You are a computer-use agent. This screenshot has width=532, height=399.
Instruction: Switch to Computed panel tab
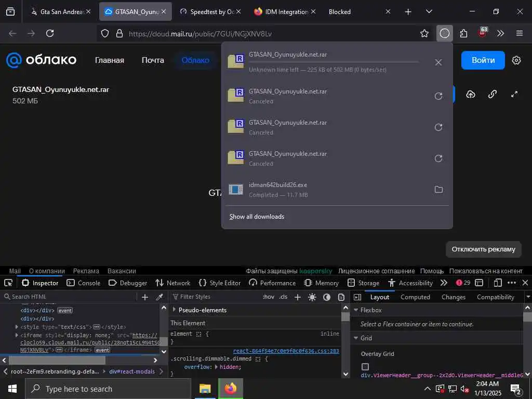click(x=415, y=297)
